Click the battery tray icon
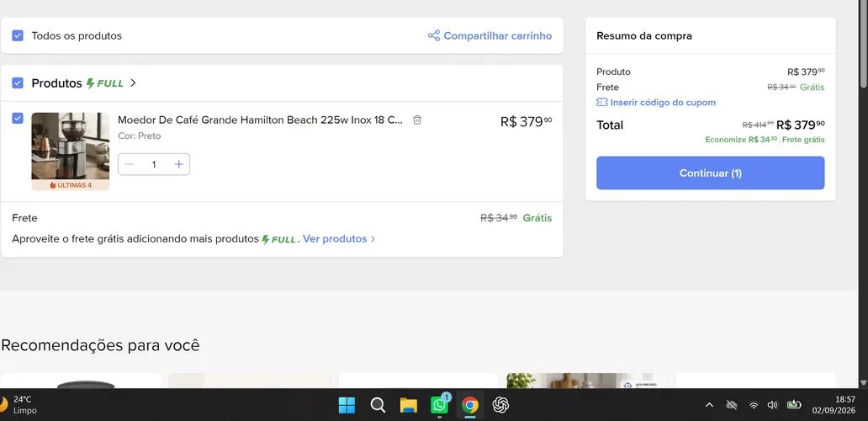The image size is (868, 421). click(794, 405)
